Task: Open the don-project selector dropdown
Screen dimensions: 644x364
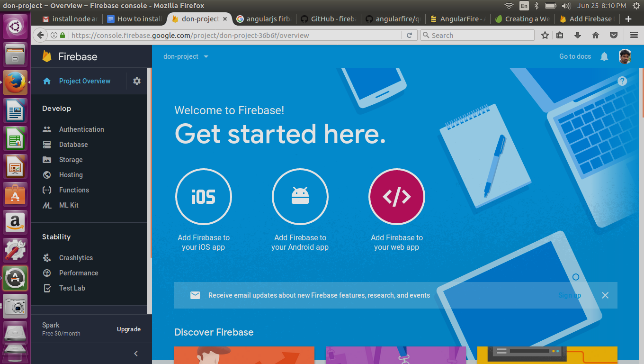Action: 186,56
